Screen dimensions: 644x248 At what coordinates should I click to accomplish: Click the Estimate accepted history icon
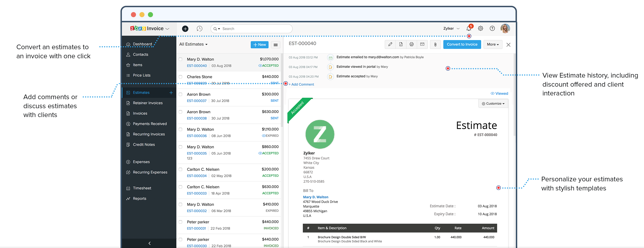330,77
